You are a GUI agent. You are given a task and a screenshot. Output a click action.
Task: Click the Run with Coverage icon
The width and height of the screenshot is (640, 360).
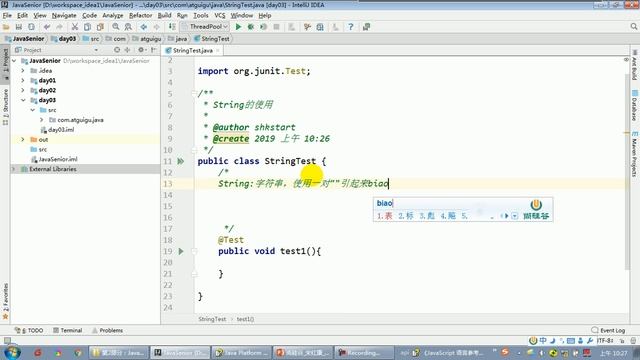click(264, 27)
